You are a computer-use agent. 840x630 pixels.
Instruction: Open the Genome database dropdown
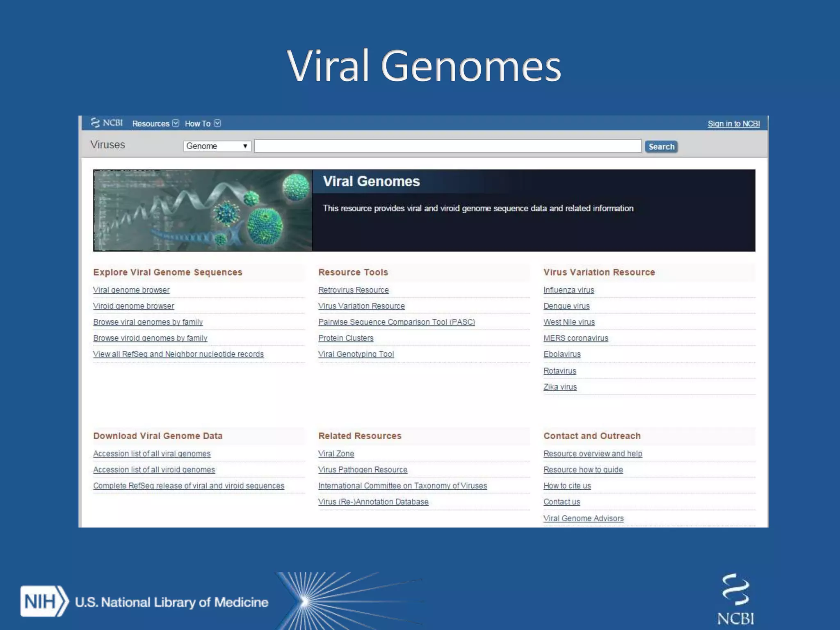[217, 146]
